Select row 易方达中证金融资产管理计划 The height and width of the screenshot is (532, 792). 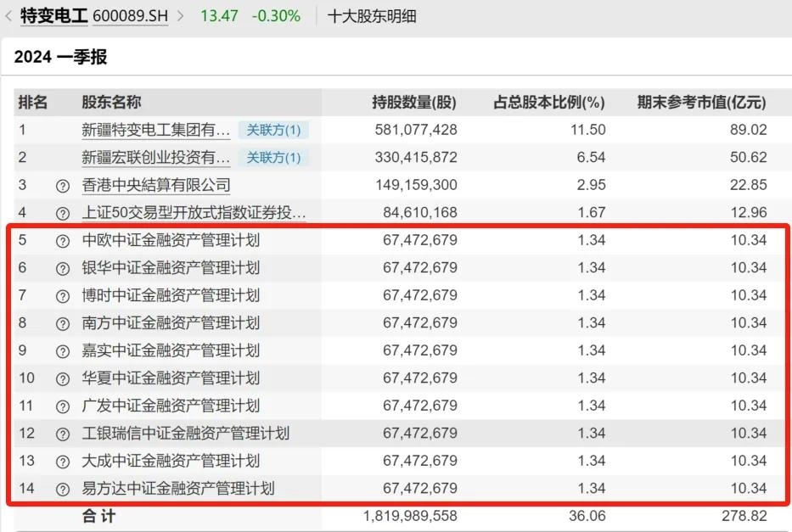(x=399, y=489)
